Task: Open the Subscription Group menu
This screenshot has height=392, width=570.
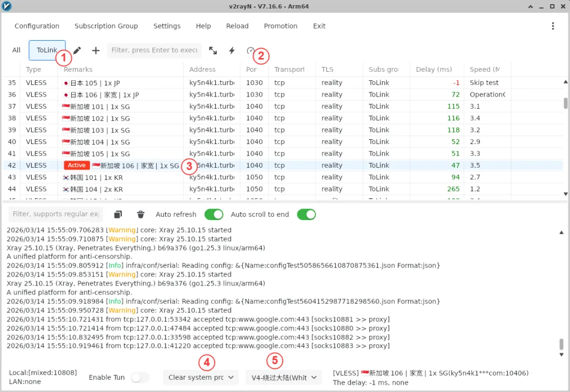Action: (106, 26)
